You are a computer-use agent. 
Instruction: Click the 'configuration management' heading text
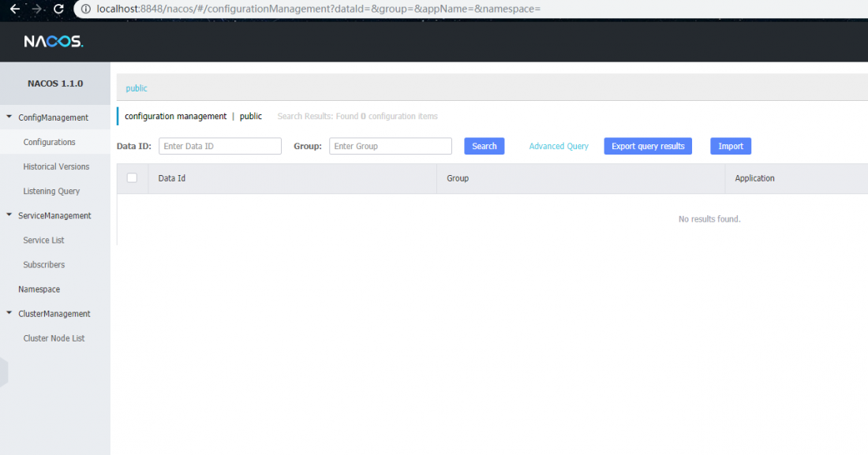pyautogui.click(x=175, y=116)
